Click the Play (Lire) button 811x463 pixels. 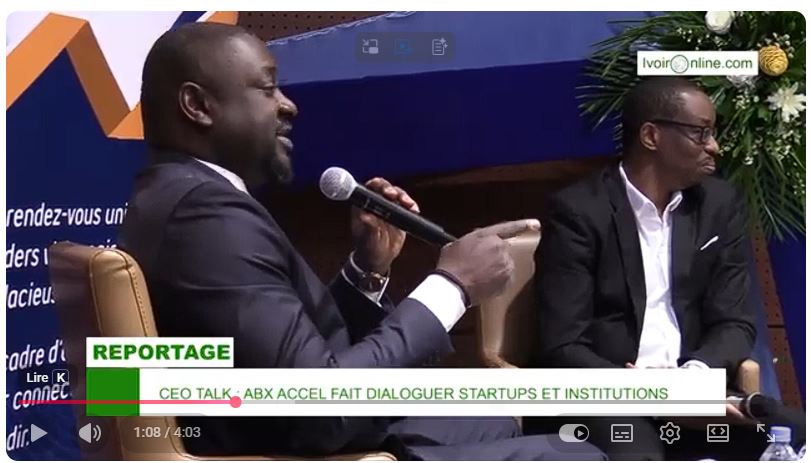(38, 433)
